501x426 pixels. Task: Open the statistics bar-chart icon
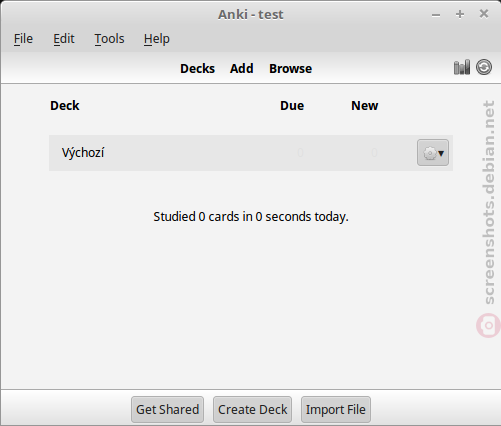click(x=462, y=67)
